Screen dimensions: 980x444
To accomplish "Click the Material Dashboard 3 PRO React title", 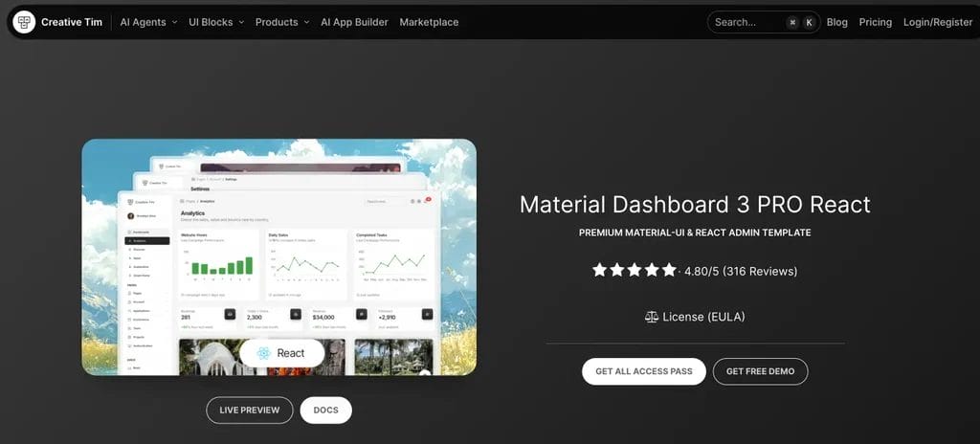I will tap(695, 205).
